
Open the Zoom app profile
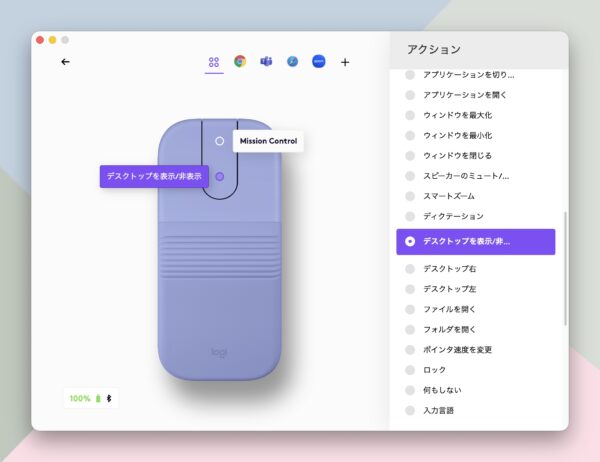[319, 61]
